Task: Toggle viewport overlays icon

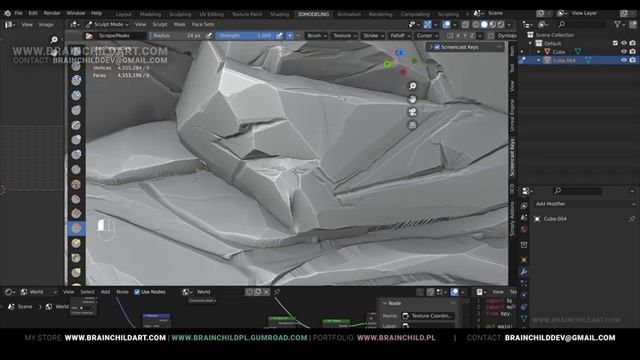Action: 447,25
